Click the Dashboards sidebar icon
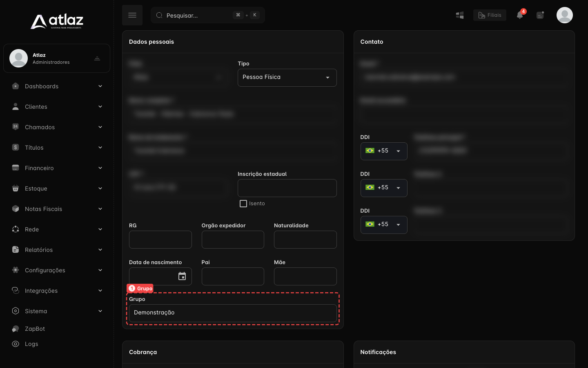 click(x=16, y=86)
